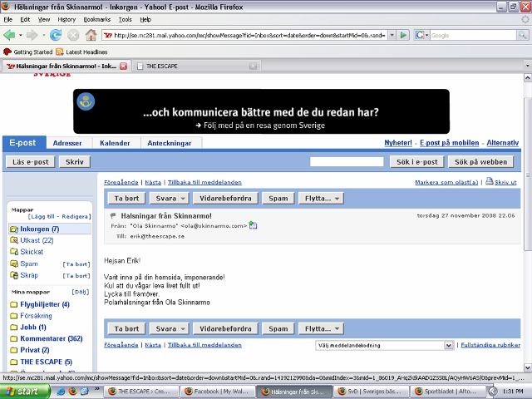Click the top Ta bort button

coord(126,199)
